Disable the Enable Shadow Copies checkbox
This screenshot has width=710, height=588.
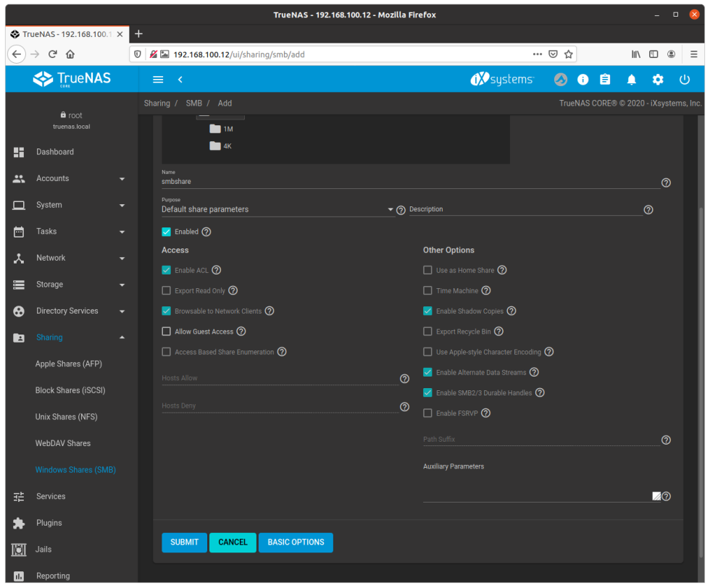click(x=427, y=311)
